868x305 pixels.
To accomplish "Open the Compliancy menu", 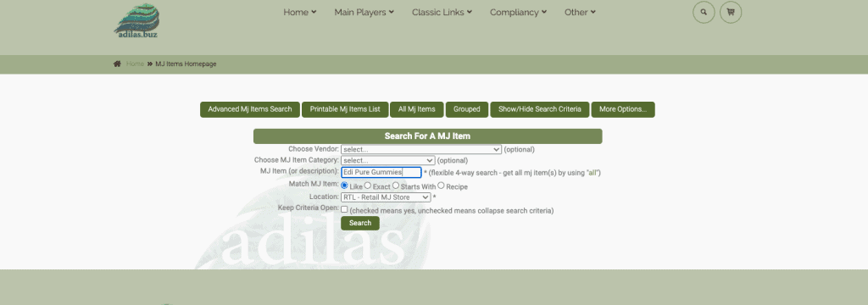I will pyautogui.click(x=518, y=12).
